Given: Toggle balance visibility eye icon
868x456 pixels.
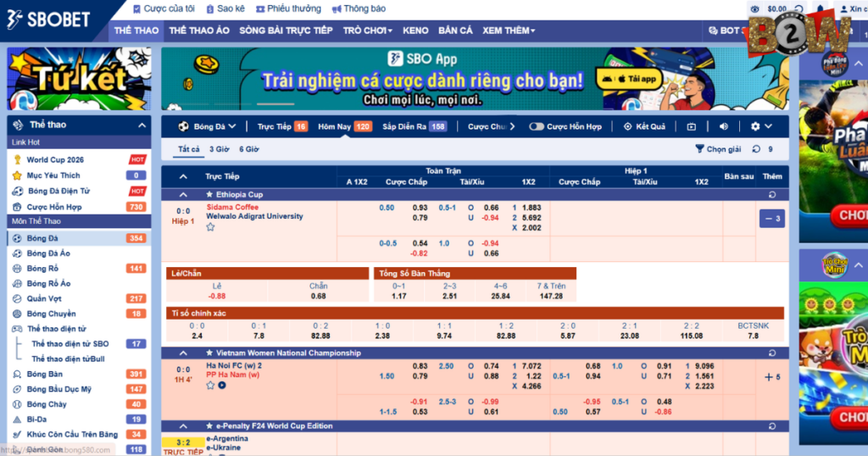Looking at the screenshot, I should pyautogui.click(x=754, y=8).
